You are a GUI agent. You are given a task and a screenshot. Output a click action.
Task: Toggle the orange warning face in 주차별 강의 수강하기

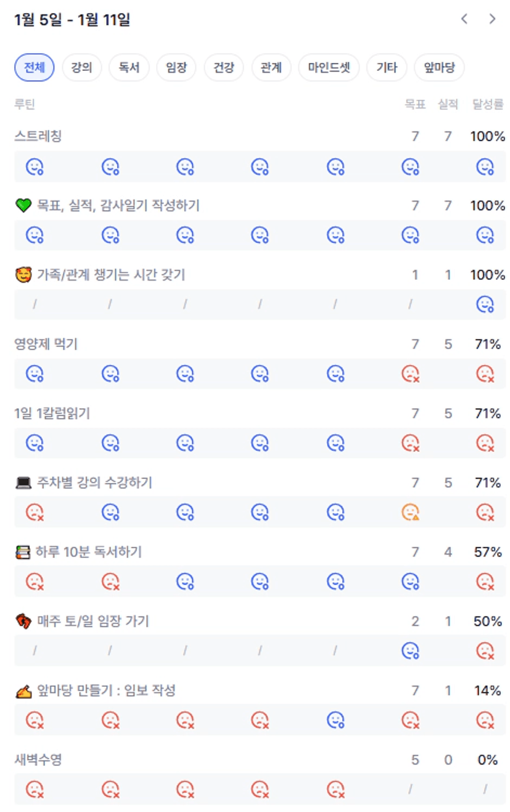410,512
